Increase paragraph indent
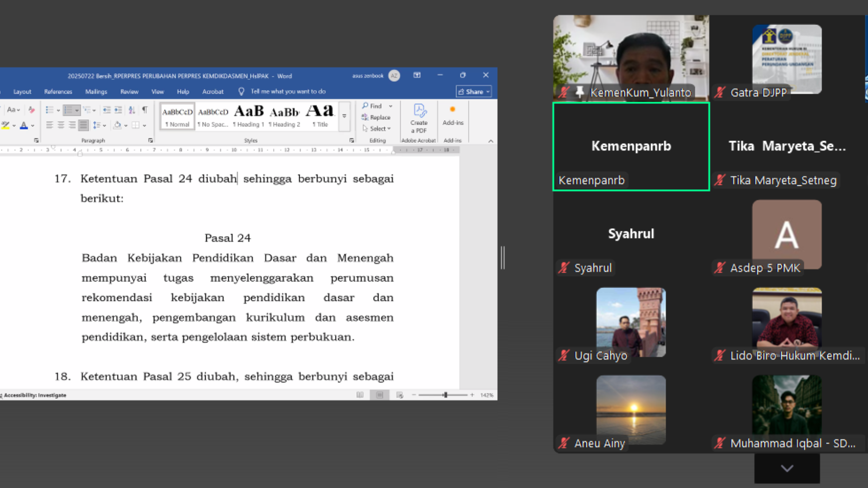 click(x=118, y=110)
